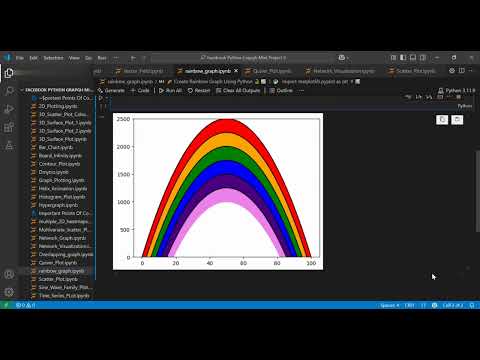Click the split editor icon in the tab bar

point(462,71)
